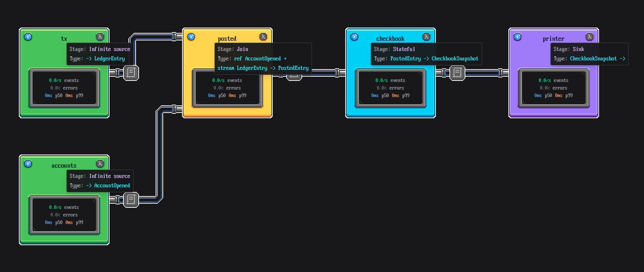Select the "accounts" node title
The height and width of the screenshot is (272, 644).
point(64,165)
